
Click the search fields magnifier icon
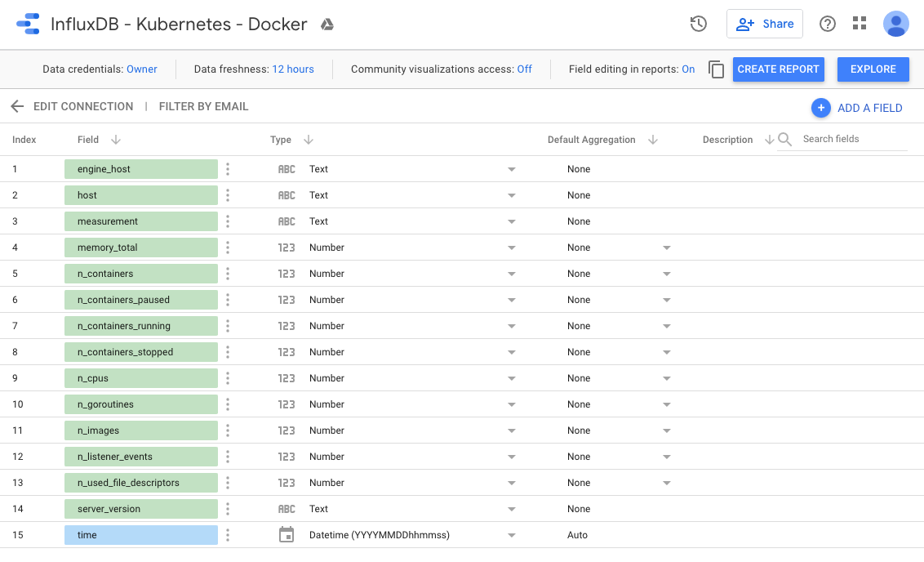coord(784,139)
